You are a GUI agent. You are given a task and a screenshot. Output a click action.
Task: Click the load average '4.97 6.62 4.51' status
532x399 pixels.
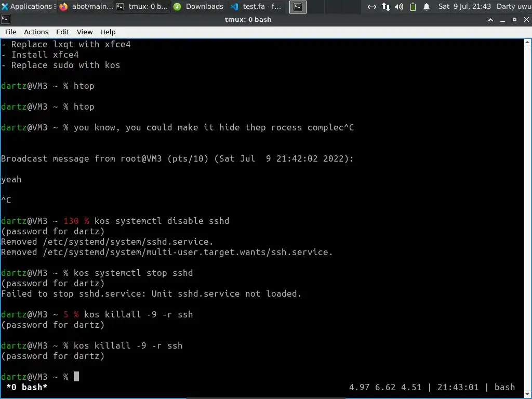385,387
